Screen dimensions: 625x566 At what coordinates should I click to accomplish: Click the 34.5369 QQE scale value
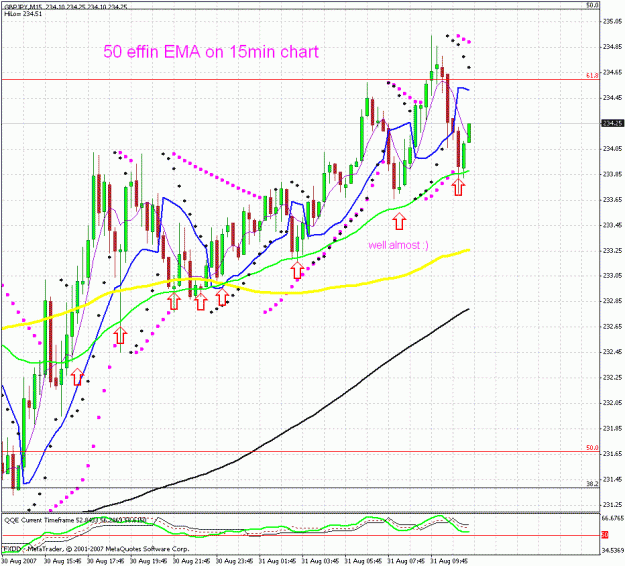pos(612,551)
